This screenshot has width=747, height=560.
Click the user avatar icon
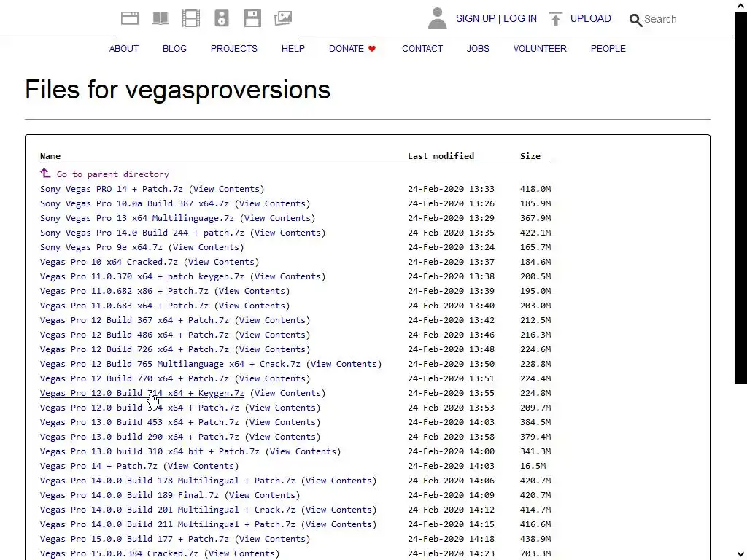(x=438, y=18)
